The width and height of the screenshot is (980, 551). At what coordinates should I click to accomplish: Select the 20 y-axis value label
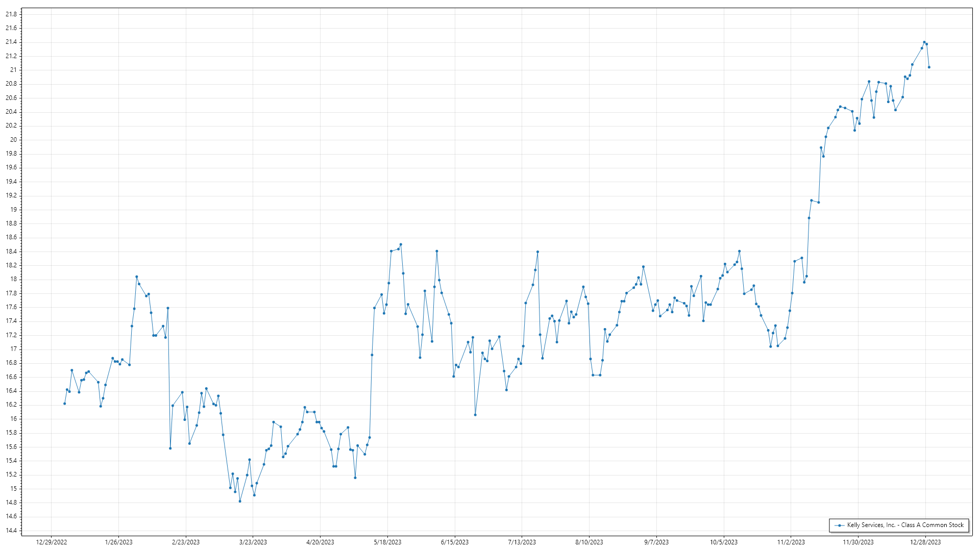point(13,140)
